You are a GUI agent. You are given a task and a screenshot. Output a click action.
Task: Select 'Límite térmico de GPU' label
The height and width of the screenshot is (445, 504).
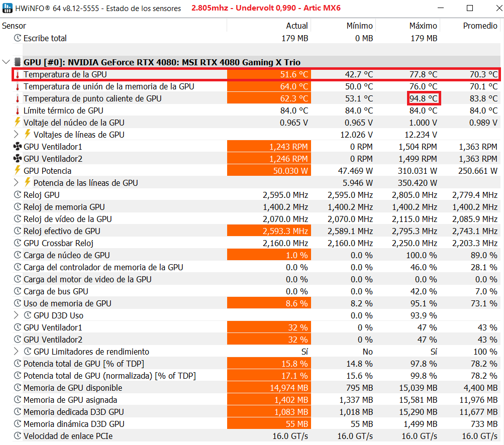point(63,111)
